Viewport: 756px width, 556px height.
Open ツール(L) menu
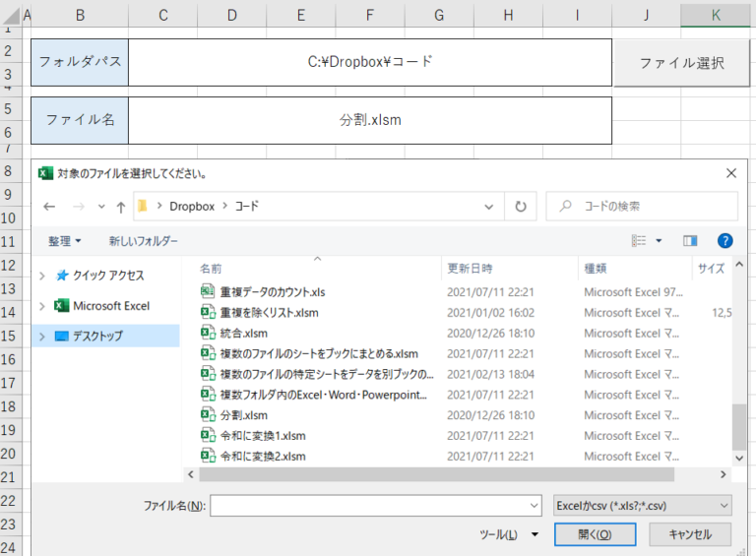pos(509,534)
